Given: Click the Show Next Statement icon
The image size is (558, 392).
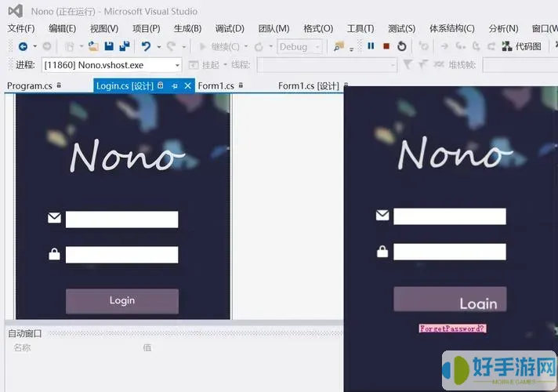Looking at the screenshot, I should (444, 46).
